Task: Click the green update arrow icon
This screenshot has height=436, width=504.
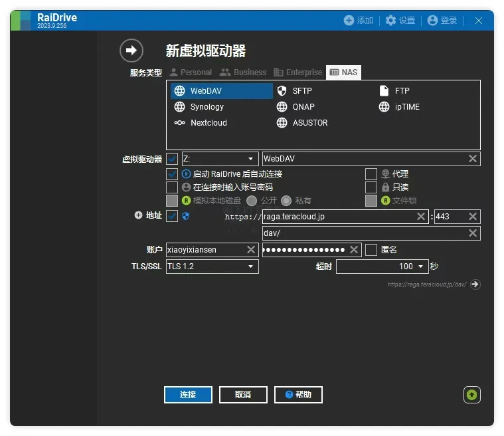Action: click(x=472, y=395)
